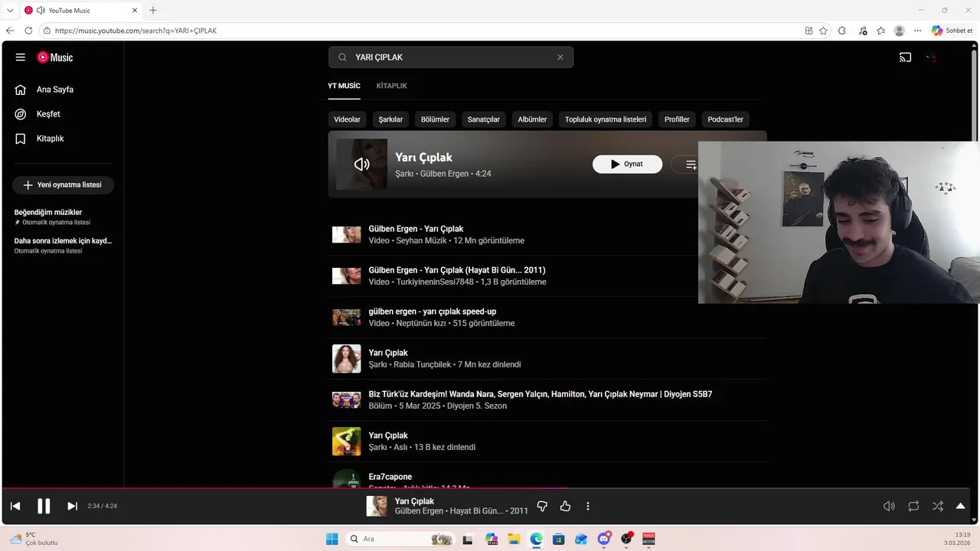Viewport: 980px width, 551px height.
Task: Filter results by Albümler
Action: coord(532,119)
